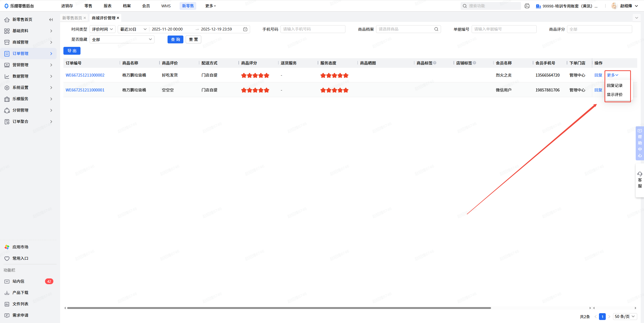Open the 最近30日 range dropdown
This screenshot has height=323, width=644.
133,29
